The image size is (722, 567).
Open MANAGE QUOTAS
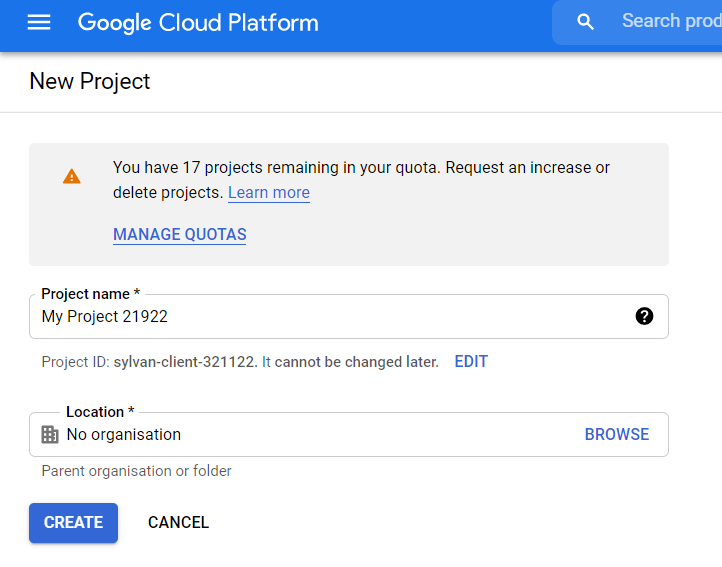180,235
